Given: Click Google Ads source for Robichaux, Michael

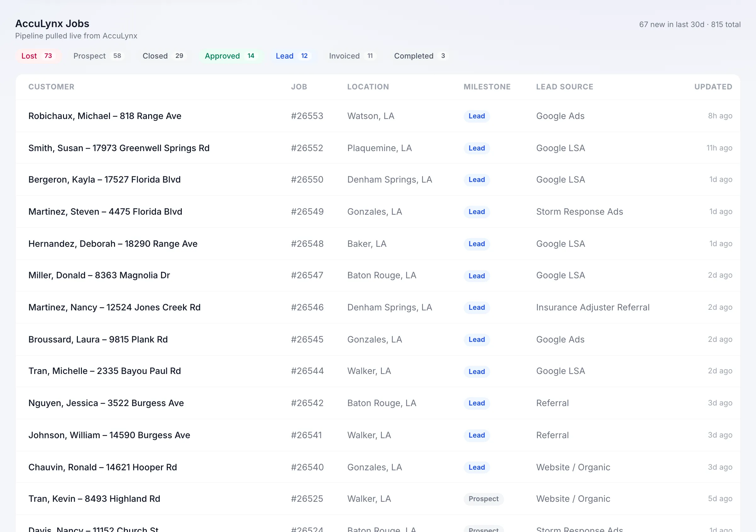Looking at the screenshot, I should (x=560, y=116).
